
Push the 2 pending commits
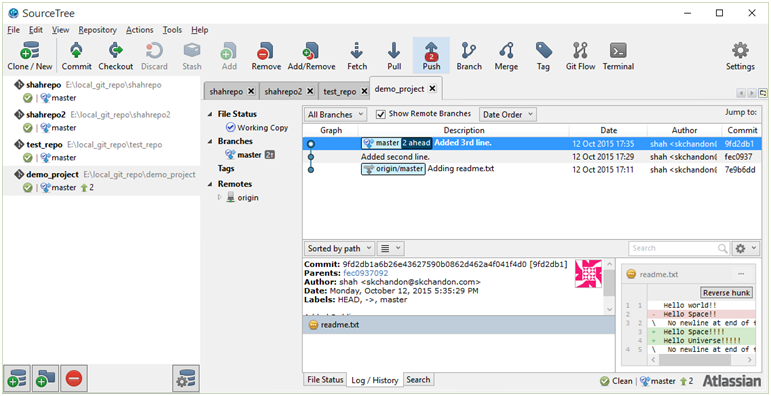click(x=431, y=55)
